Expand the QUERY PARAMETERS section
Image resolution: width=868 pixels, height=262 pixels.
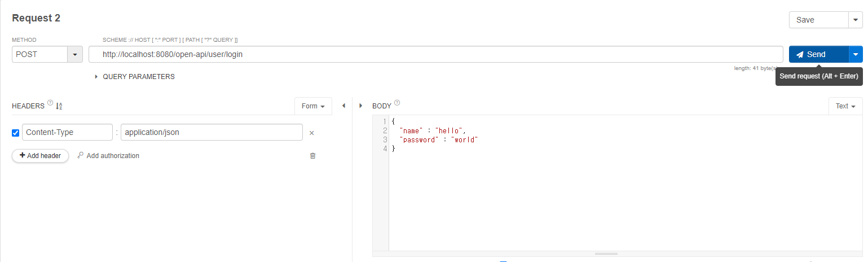click(135, 77)
